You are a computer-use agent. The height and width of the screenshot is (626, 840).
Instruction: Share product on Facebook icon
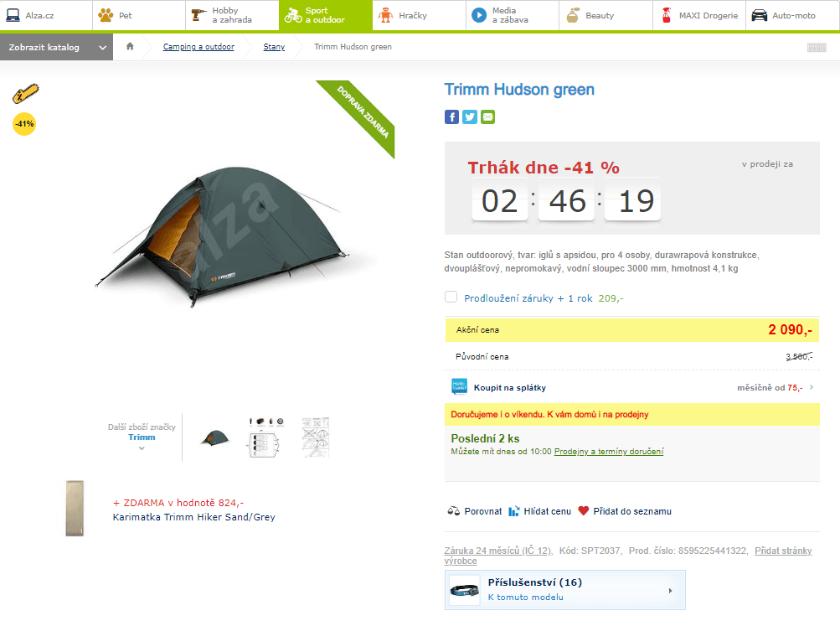pos(451,116)
